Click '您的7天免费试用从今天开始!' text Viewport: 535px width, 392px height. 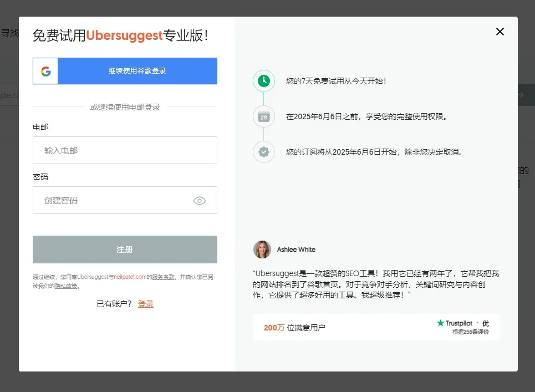pos(336,81)
